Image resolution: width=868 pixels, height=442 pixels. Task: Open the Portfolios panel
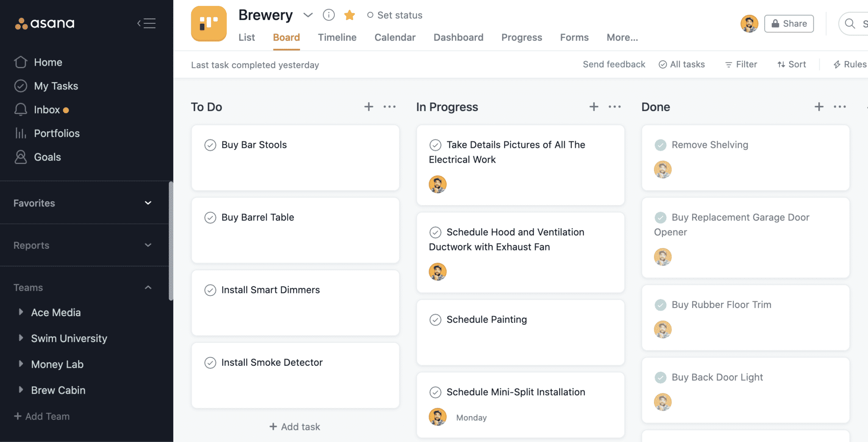coord(57,133)
